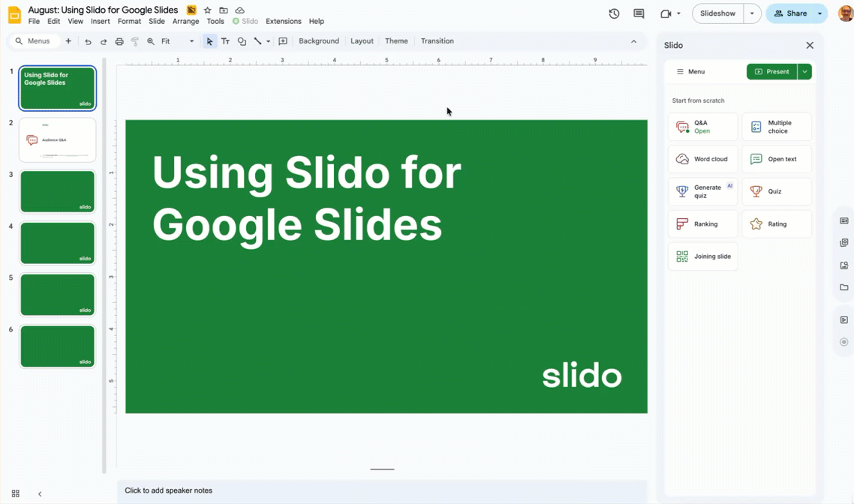Open the Transition panel
Viewport: 854px width, 504px height.
437,41
